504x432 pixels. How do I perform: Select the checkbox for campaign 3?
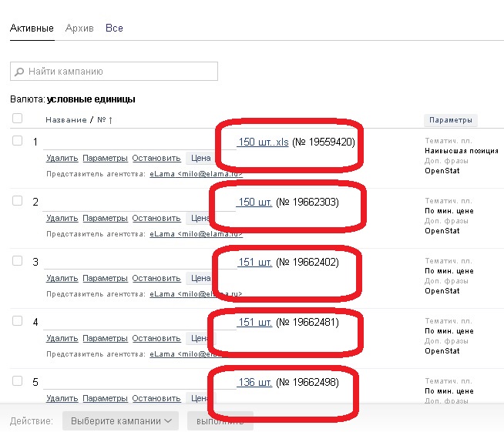tap(18, 261)
